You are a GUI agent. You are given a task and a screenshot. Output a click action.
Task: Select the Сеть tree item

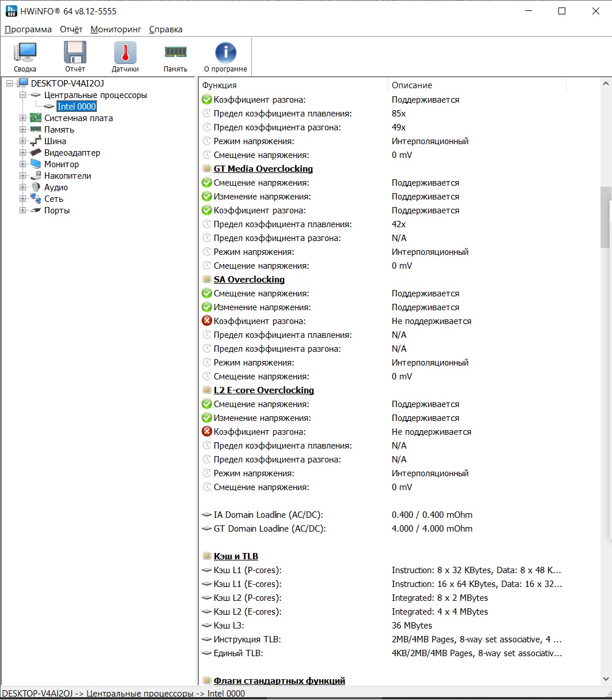(54, 199)
